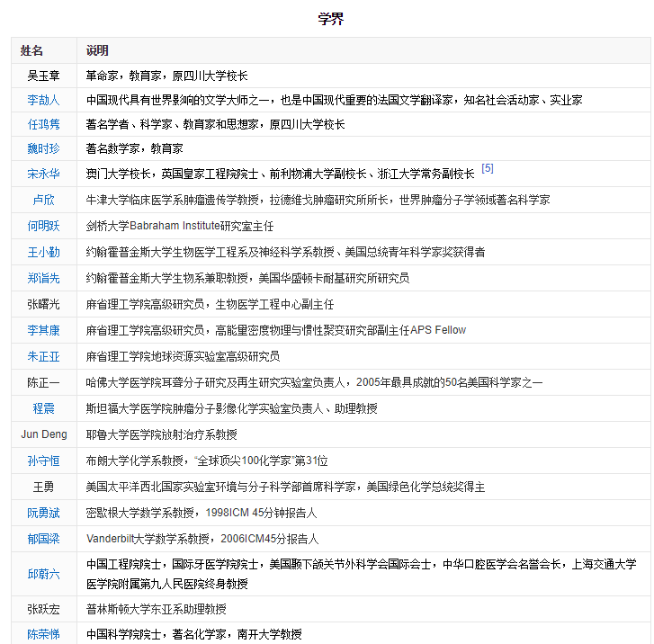Open the 阮勇斌 link

[x=43, y=513]
